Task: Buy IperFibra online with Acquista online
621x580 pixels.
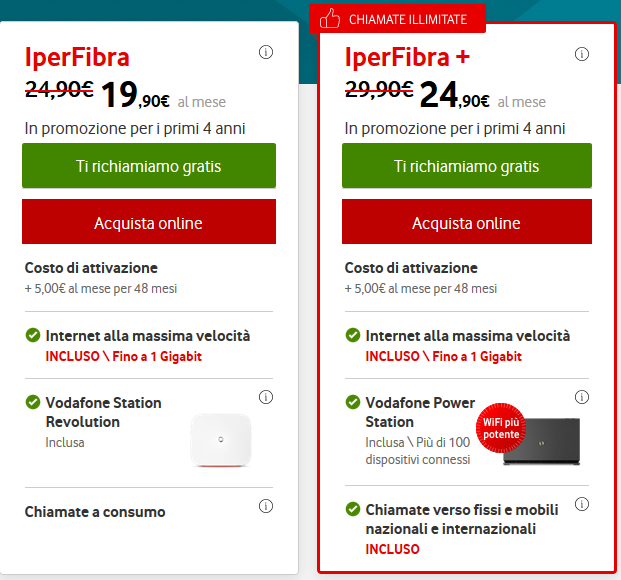Action: pos(148,223)
